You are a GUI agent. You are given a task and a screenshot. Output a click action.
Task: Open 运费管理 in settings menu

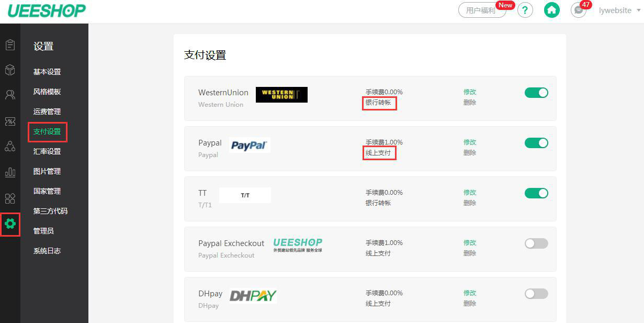coord(47,112)
